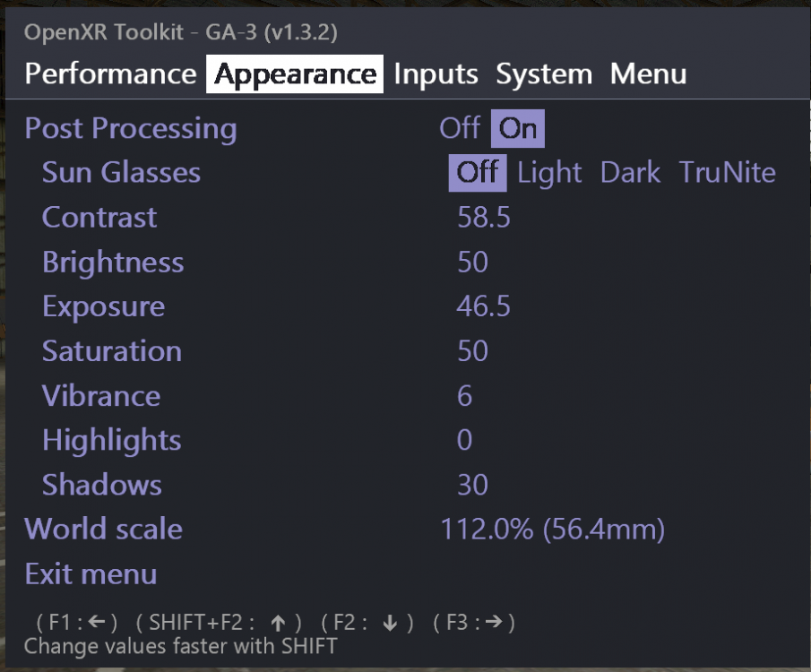The image size is (811, 672).
Task: Choose Dark mode for Sun Glasses
Action: tap(629, 172)
